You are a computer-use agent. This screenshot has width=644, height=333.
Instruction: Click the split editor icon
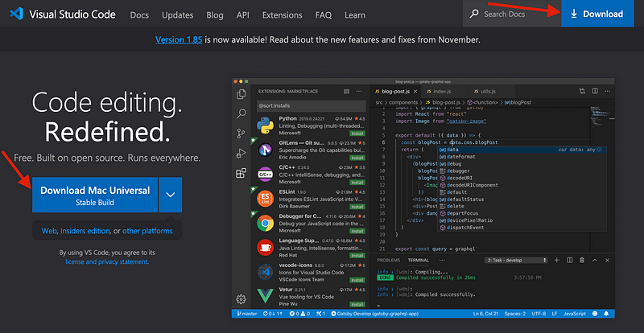click(x=594, y=91)
